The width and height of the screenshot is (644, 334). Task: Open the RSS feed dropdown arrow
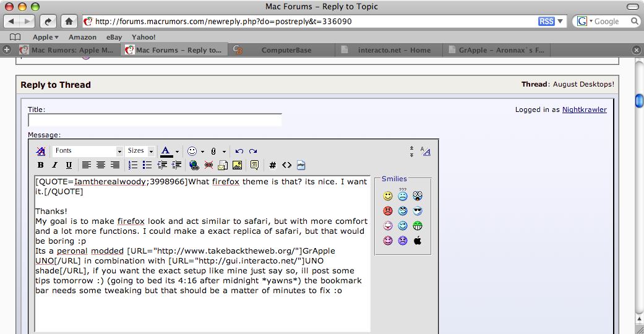[x=560, y=22]
